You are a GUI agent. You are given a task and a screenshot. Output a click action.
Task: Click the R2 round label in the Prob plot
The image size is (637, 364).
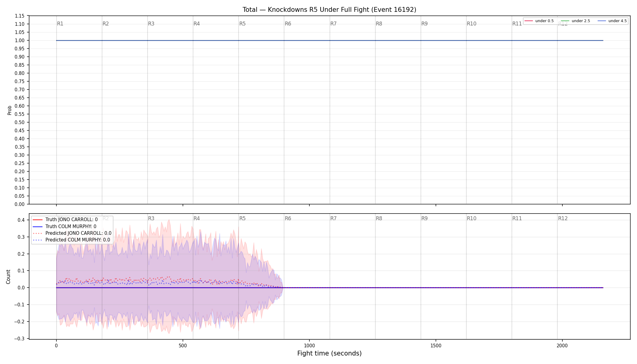tap(106, 24)
